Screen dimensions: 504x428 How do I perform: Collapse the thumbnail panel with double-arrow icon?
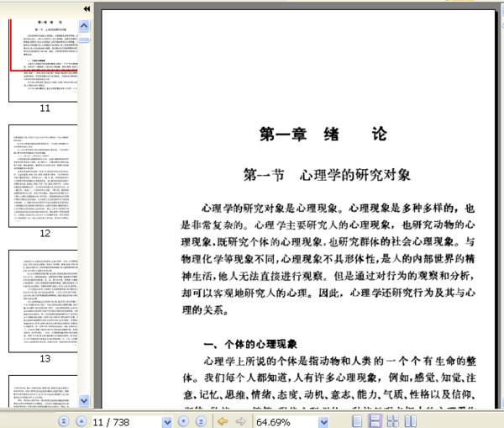coord(87,9)
